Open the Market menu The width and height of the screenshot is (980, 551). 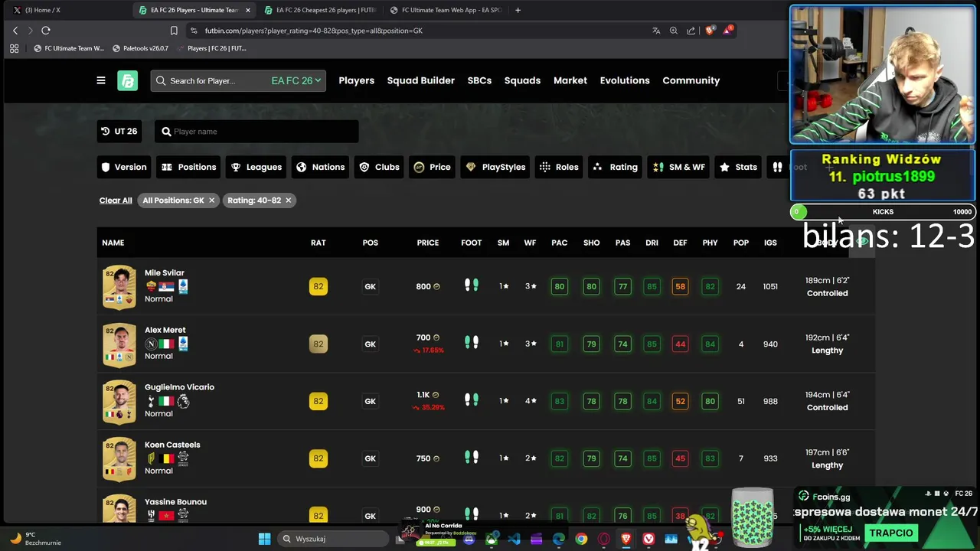(570, 80)
